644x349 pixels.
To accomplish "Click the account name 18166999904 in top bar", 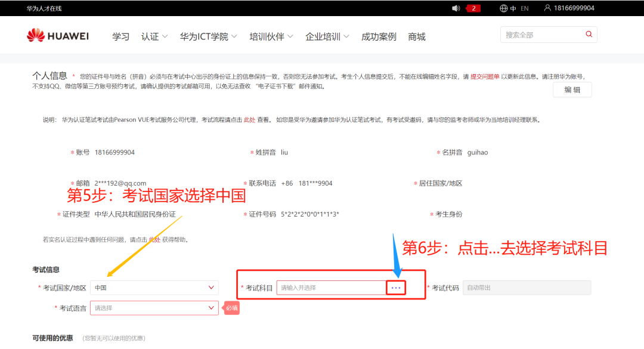I will pos(574,8).
